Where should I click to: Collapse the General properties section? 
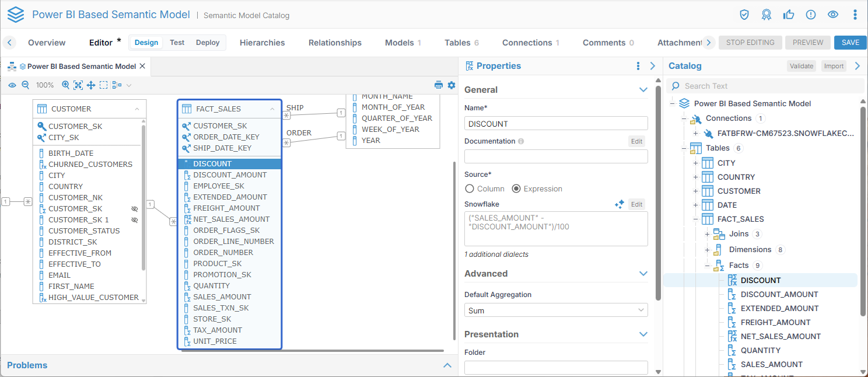point(643,90)
